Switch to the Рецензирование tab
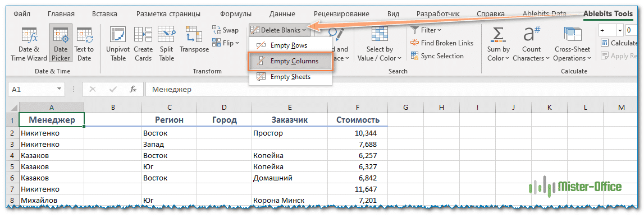 tap(342, 13)
